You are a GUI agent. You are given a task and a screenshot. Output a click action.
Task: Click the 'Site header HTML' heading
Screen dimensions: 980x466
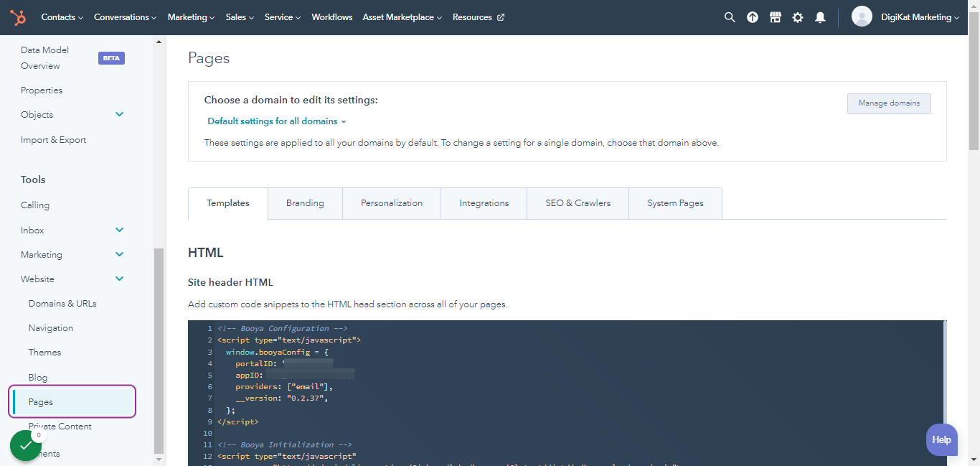[x=230, y=282]
